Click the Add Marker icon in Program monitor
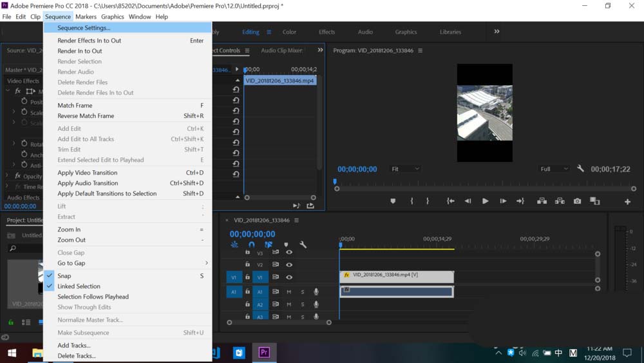 coord(393,201)
